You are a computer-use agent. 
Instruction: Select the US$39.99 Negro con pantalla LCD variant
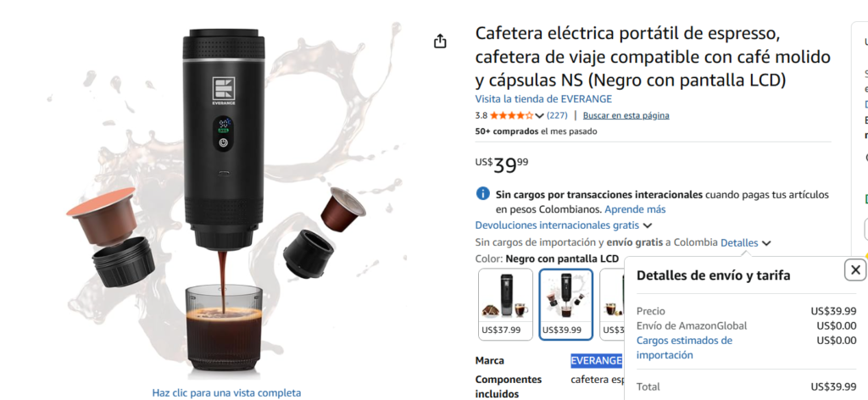[565, 304]
